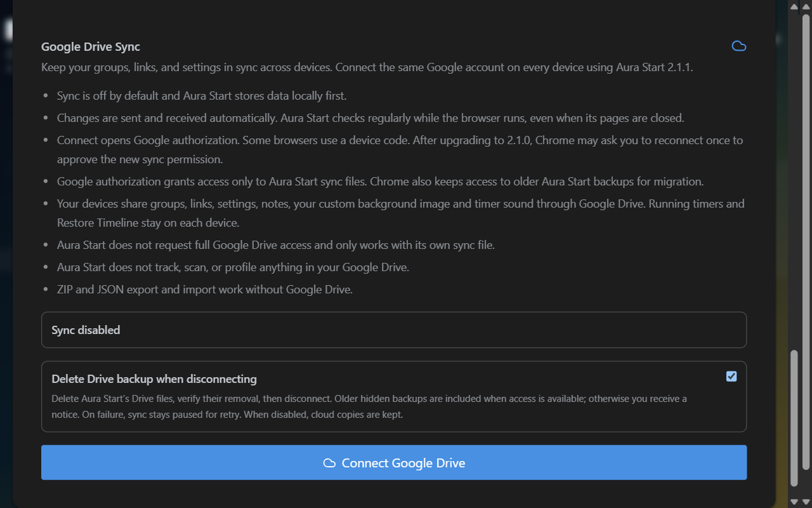
Task: Click the bullet Changes are sent and received automatically
Action: 370,118
